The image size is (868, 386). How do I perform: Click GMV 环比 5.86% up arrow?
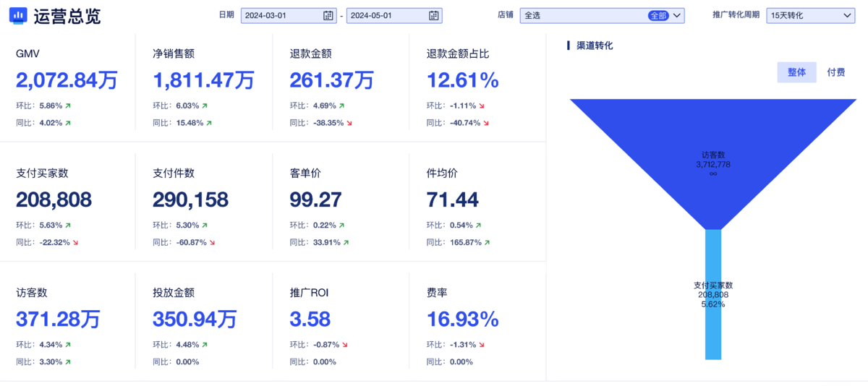pos(68,106)
